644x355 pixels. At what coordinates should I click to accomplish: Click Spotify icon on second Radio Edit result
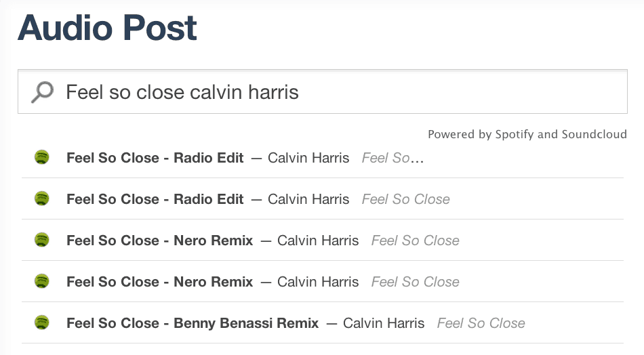click(41, 199)
